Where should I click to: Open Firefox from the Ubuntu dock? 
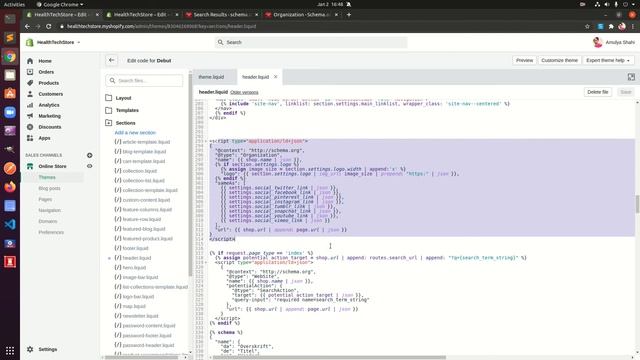(x=10, y=187)
